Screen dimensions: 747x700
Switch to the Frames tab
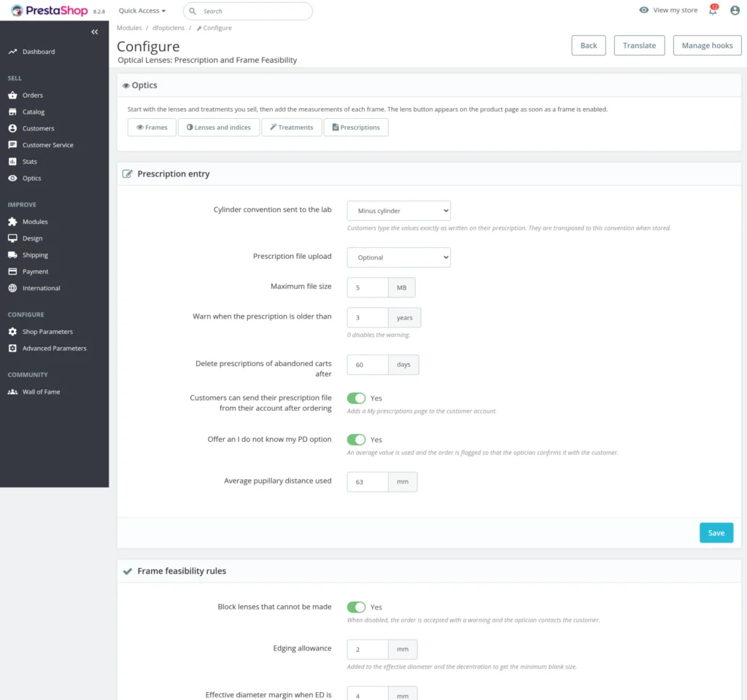tap(152, 127)
